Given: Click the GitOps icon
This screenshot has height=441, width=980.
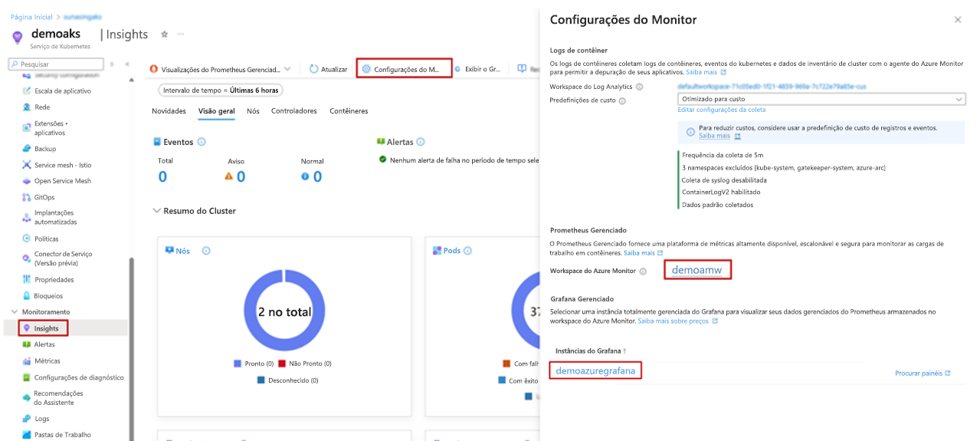Looking at the screenshot, I should point(27,197).
